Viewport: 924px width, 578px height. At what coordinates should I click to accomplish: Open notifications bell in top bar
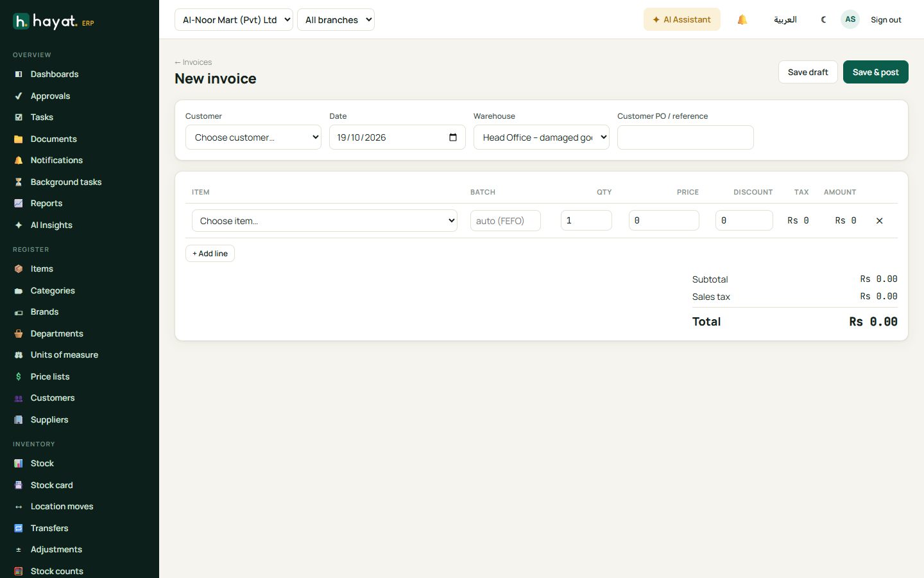point(742,20)
